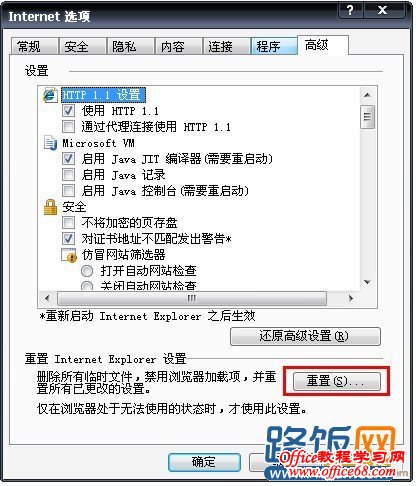Check 启用 Java 记录 option
The image size is (418, 486).
[68, 175]
